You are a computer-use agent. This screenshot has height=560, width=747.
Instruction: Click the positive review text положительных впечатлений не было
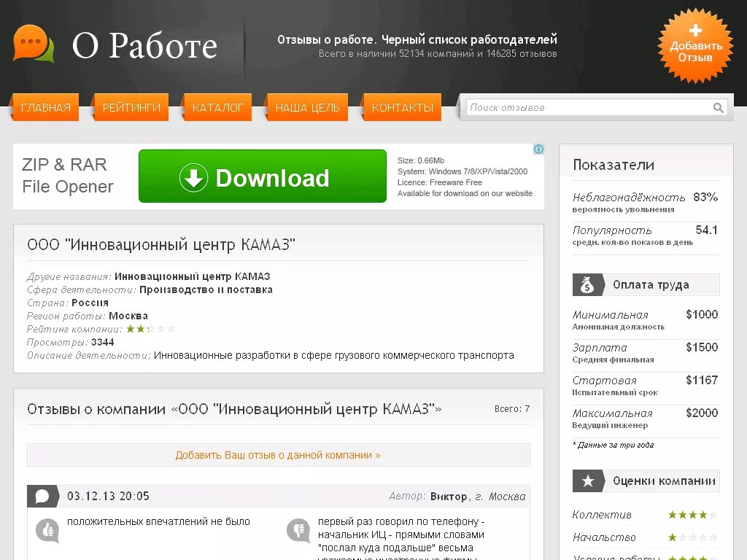[158, 521]
